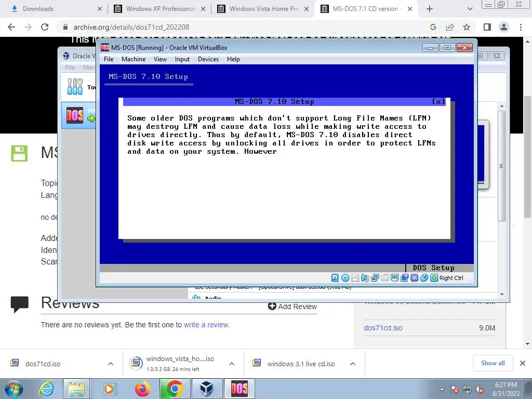Open the Help menu in MS-DOS VM window
This screenshot has width=532, height=399.
233,59
